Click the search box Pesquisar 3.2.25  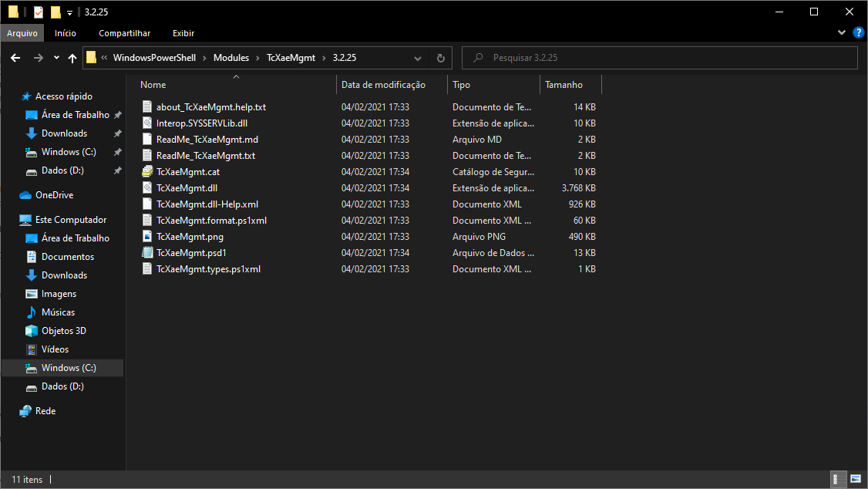pos(659,58)
